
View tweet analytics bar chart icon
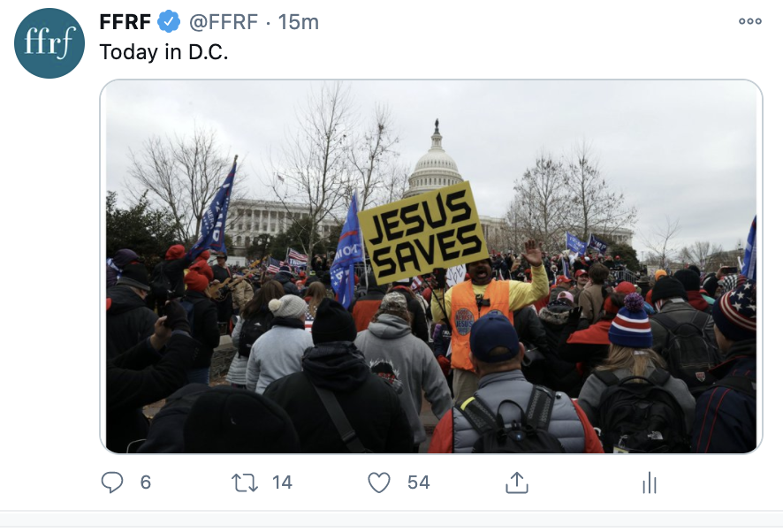[x=650, y=483]
